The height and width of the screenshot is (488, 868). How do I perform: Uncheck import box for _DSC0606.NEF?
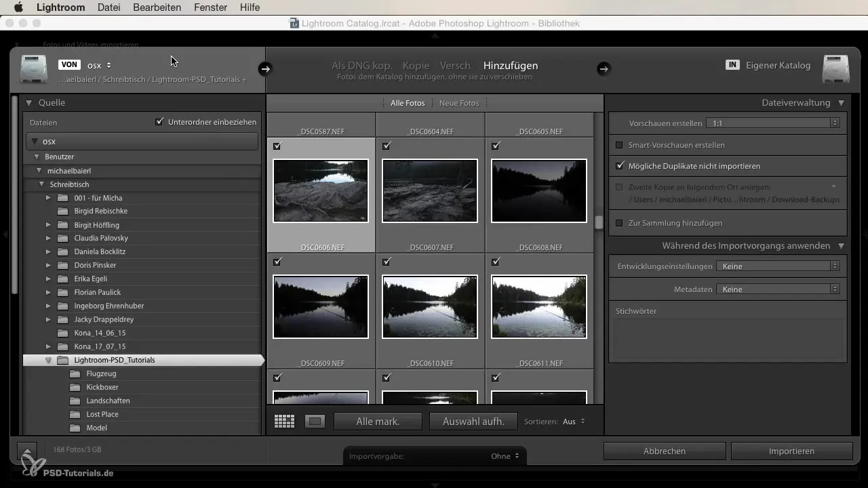coord(277,146)
